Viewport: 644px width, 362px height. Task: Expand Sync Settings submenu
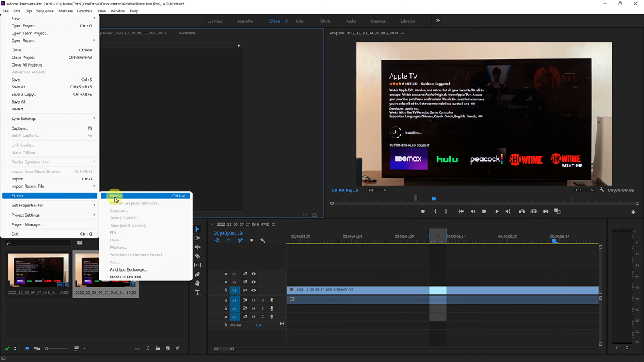pos(49,119)
